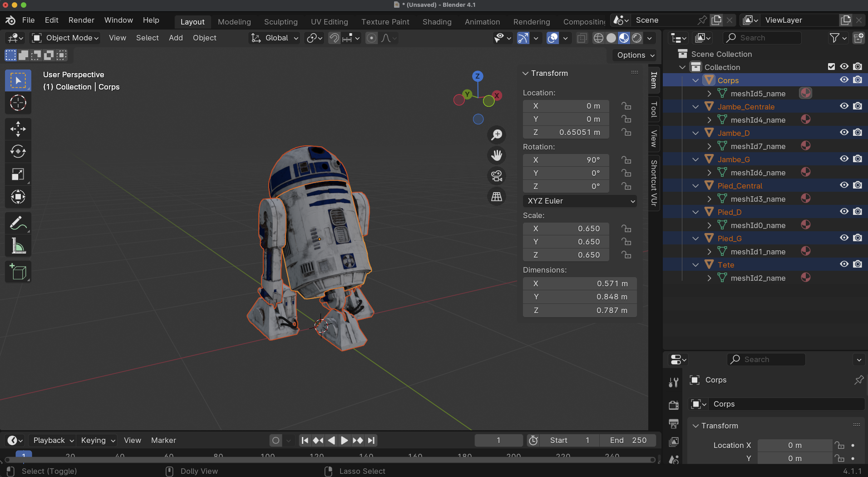Image resolution: width=868 pixels, height=477 pixels.
Task: Toggle lock for Location X in sidebar
Action: click(626, 106)
